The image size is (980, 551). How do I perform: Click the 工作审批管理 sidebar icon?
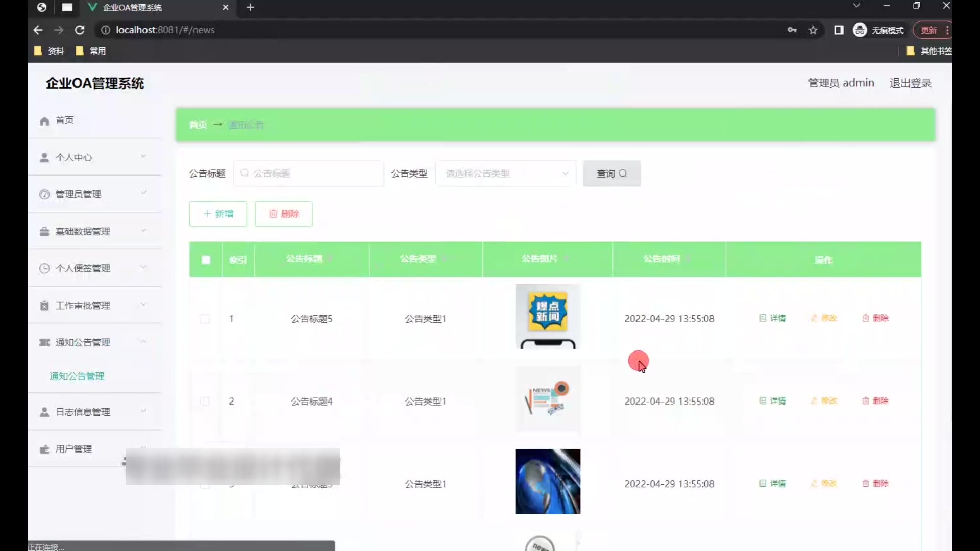44,306
